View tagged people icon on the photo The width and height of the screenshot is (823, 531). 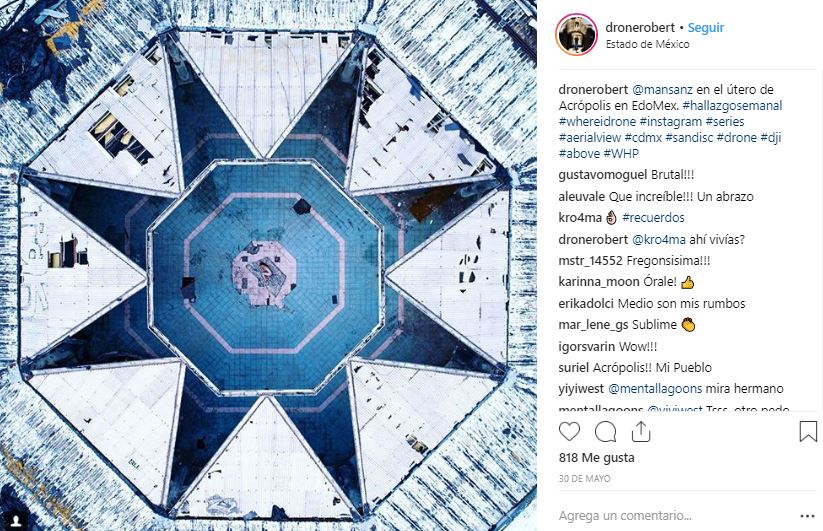click(17, 519)
